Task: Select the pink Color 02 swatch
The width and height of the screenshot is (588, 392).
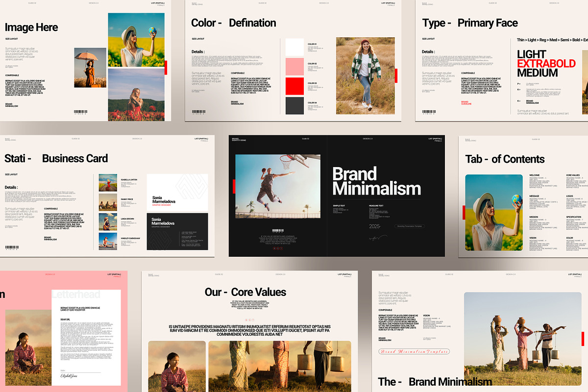Action: [294, 67]
